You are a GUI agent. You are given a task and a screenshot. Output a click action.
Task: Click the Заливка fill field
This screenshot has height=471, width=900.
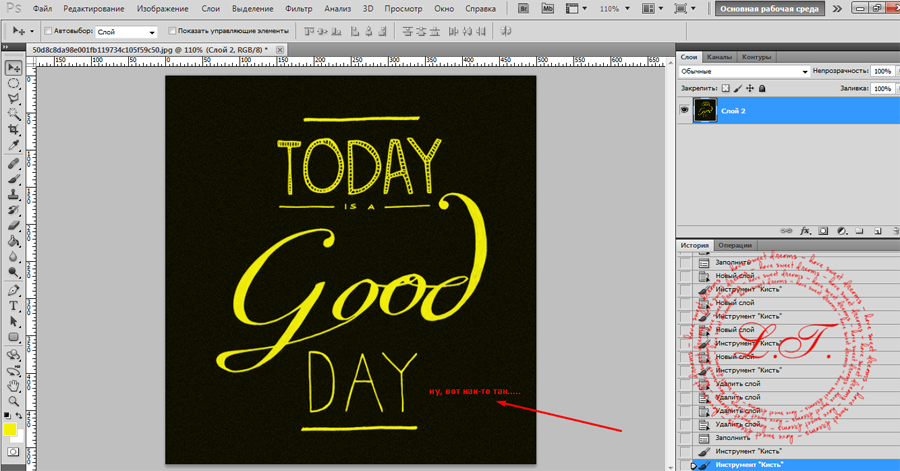[x=882, y=88]
